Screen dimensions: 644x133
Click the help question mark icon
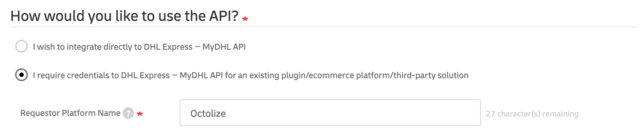(128, 113)
